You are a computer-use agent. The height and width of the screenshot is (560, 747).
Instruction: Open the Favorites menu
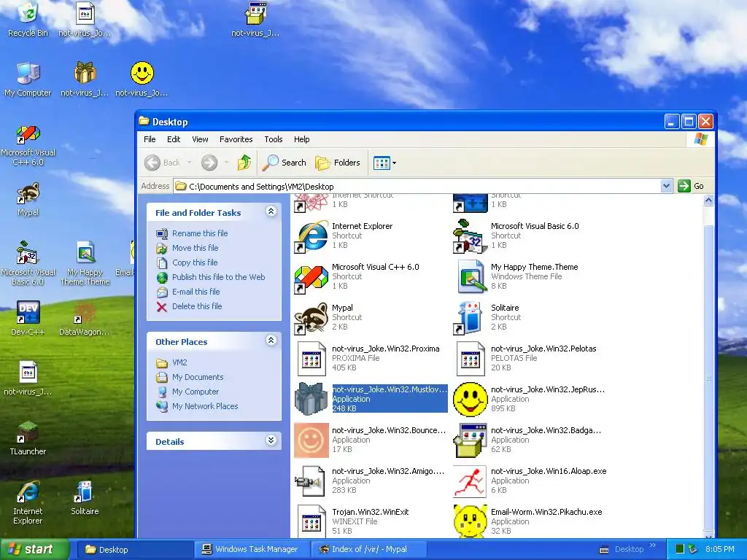236,139
